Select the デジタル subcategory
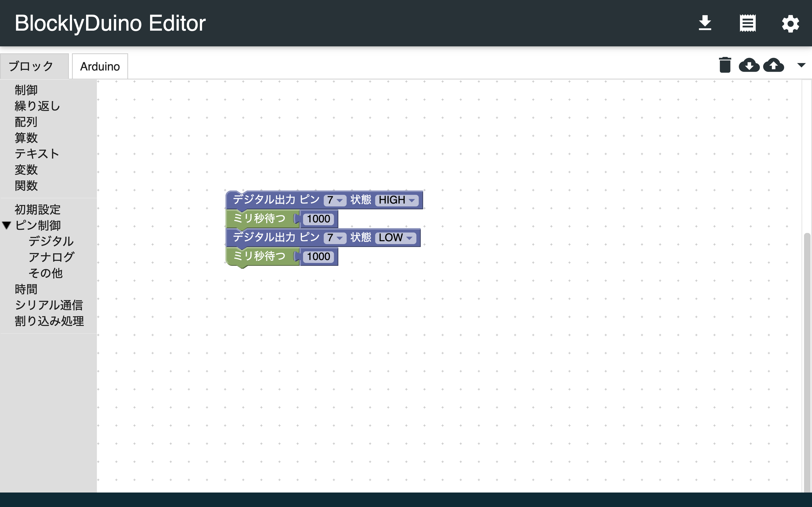The width and height of the screenshot is (812, 507). 51,241
